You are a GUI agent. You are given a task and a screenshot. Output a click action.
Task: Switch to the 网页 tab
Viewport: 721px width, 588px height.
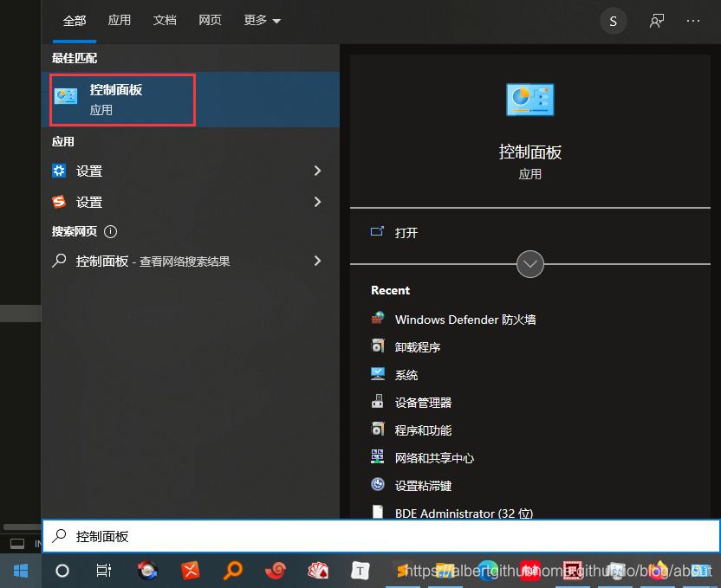[210, 20]
